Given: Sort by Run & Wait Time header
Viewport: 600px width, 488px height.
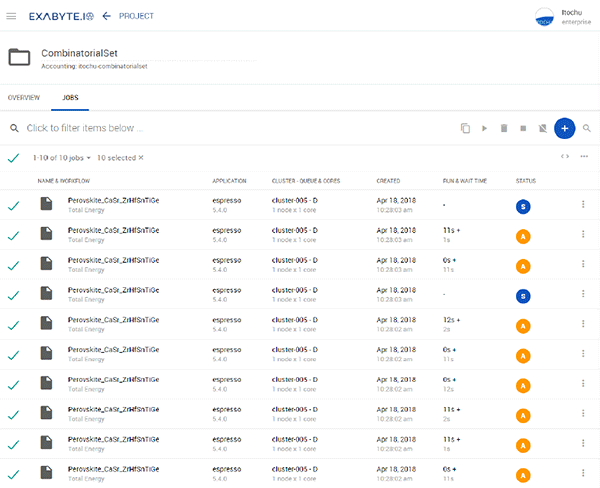Looking at the screenshot, I should coord(465,181).
